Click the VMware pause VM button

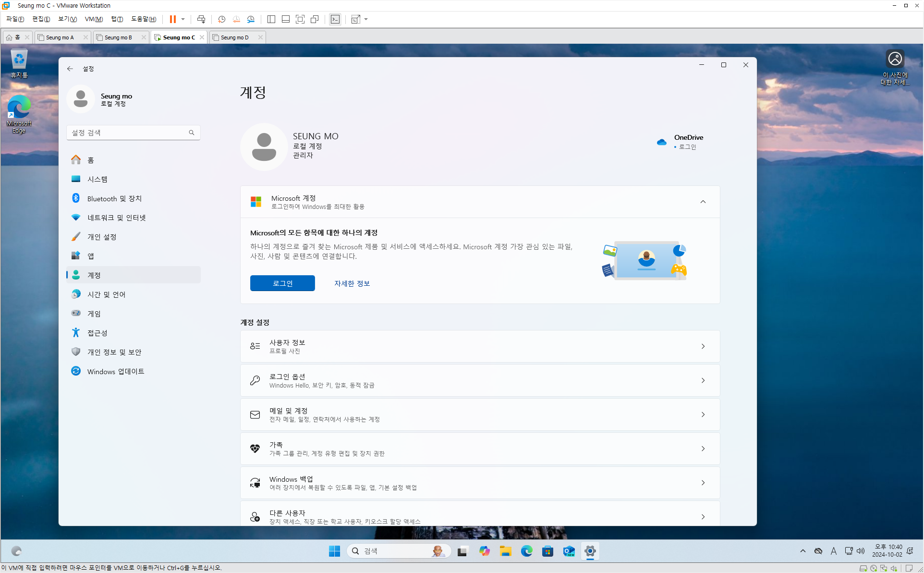coord(172,19)
